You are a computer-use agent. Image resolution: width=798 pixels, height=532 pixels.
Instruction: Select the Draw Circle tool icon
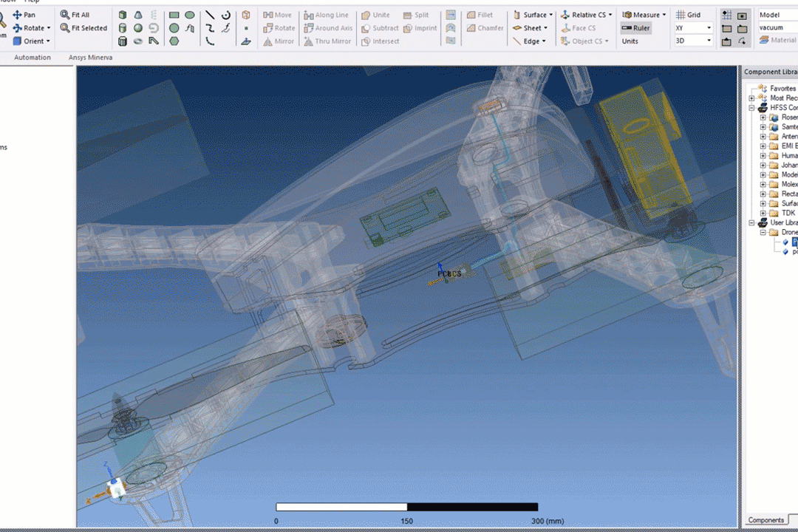pyautogui.click(x=174, y=28)
